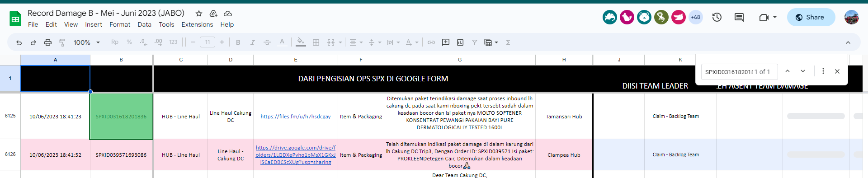The width and height of the screenshot is (868, 178).
Task: Open the Google account avatar
Action: pyautogui.click(x=852, y=17)
